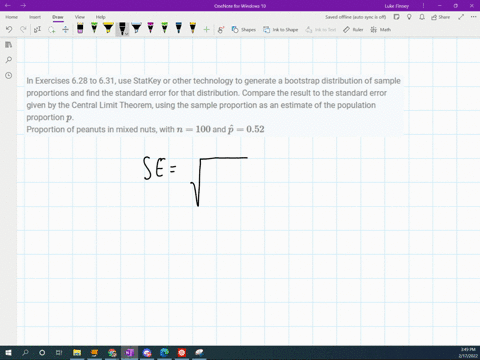Viewport: 480px width, 360px height.
Task: Open the Insert ribbon tab
Action: [x=35, y=17]
